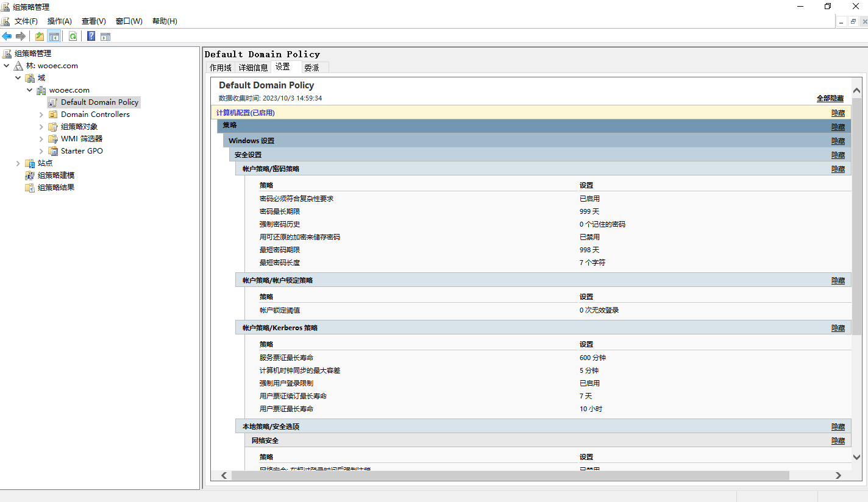This screenshot has width=868, height=502.
Task: Open the 窗口(W) menu
Action: pyautogui.click(x=129, y=21)
